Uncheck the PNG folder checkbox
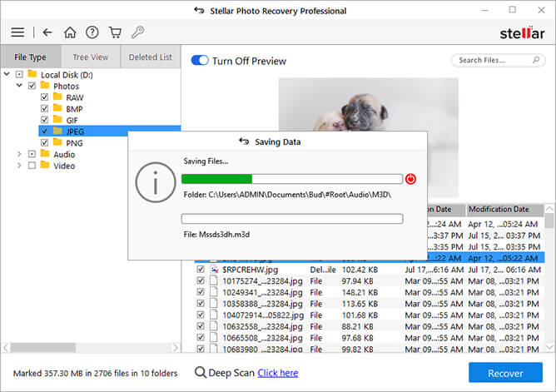This screenshot has width=556, height=392. point(45,142)
